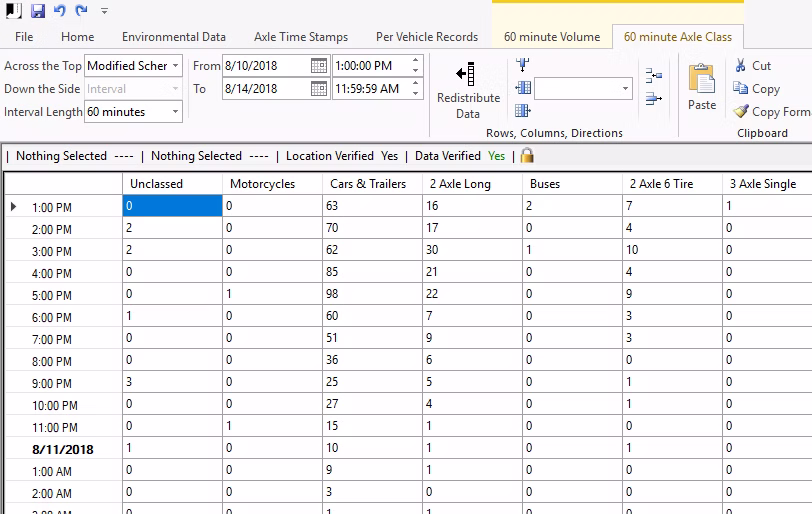The width and height of the screenshot is (812, 514).
Task: Increase From time with up spinner arrow
Action: (x=415, y=61)
